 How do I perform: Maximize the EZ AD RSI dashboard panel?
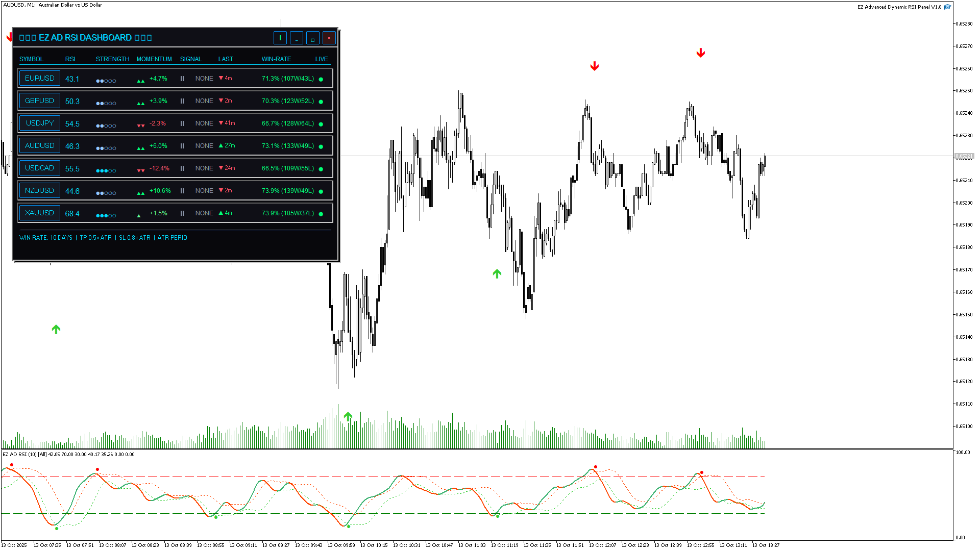pos(312,38)
